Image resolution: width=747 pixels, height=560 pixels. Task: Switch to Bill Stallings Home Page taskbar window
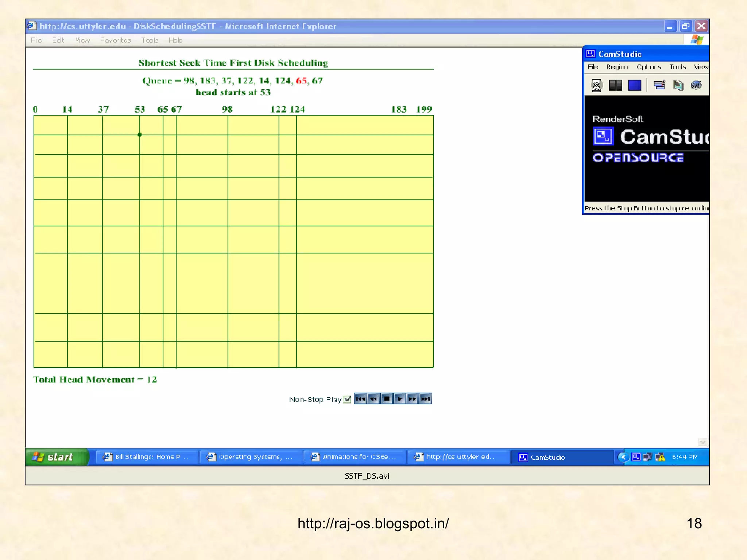coord(147,457)
